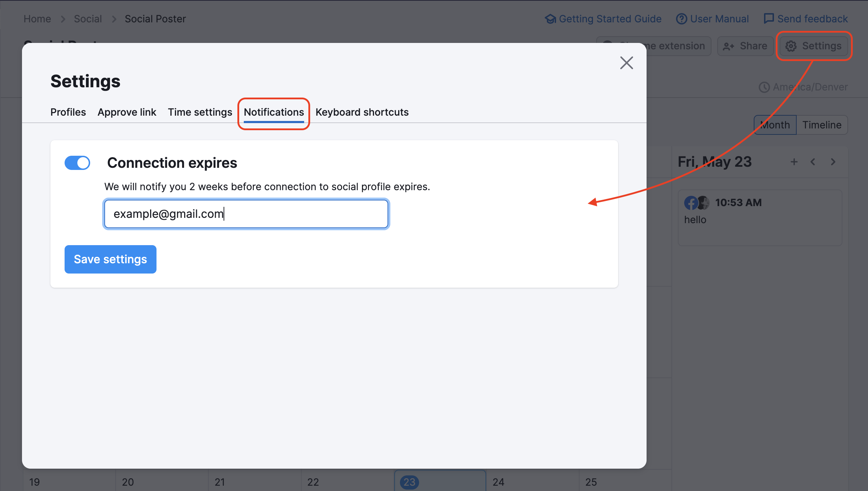The height and width of the screenshot is (491, 868).
Task: Click the Send feedback chat icon
Action: pyautogui.click(x=768, y=18)
